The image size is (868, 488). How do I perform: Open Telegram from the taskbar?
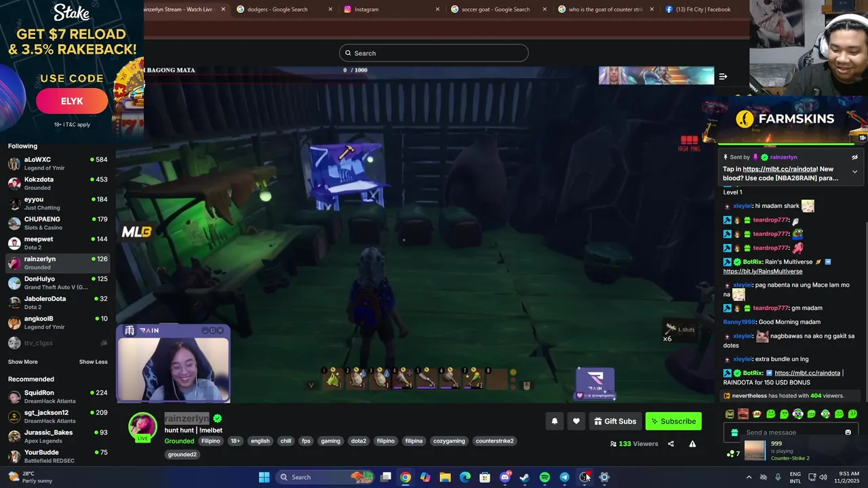click(x=564, y=477)
